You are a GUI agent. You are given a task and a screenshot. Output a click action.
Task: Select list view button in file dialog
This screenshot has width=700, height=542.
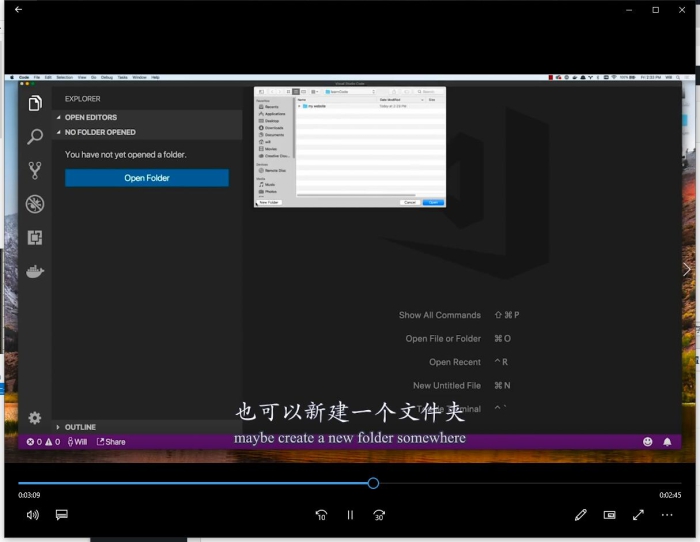(x=296, y=92)
